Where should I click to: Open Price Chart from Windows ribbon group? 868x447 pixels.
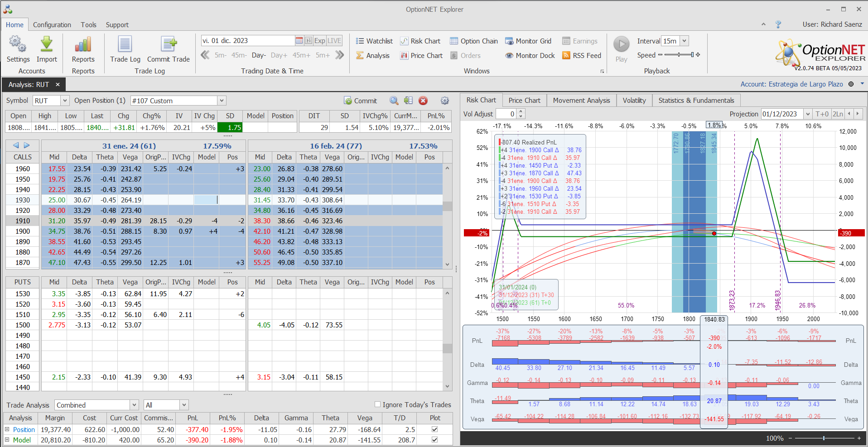click(421, 56)
